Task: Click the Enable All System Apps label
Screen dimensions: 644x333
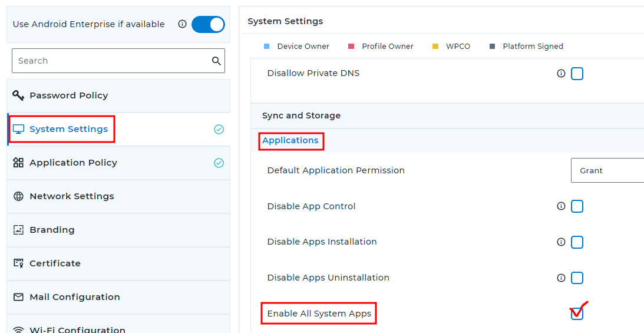Action: tap(319, 314)
